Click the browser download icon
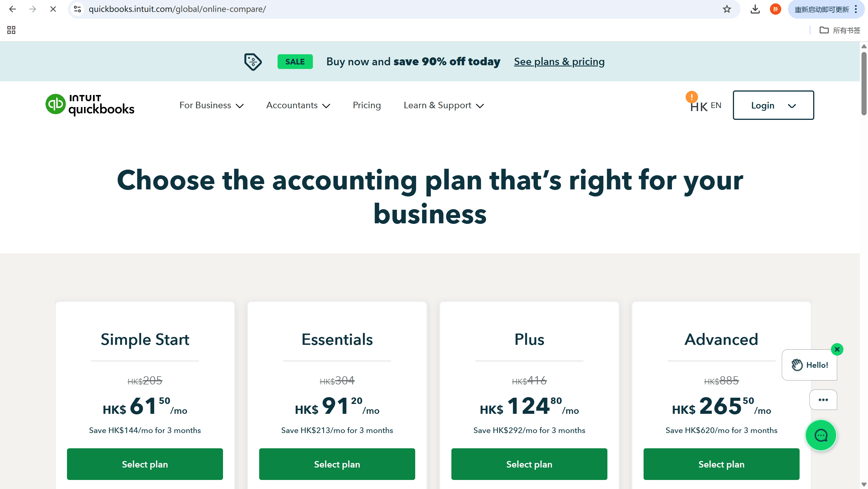The width and height of the screenshot is (868, 489). (755, 9)
